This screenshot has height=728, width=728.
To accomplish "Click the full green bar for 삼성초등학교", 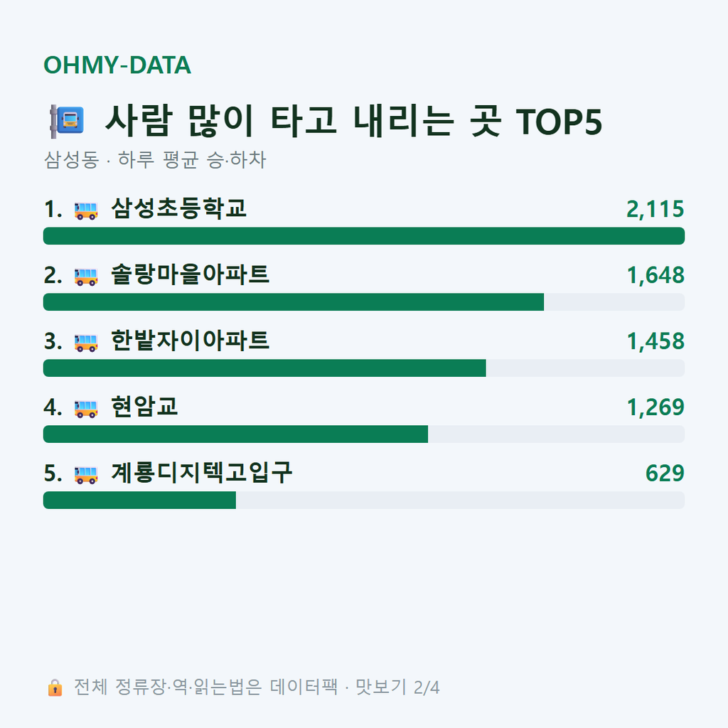I will [x=364, y=236].
